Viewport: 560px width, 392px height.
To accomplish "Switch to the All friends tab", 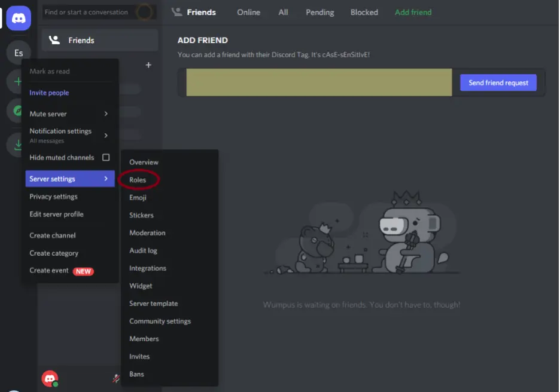I will (x=283, y=12).
